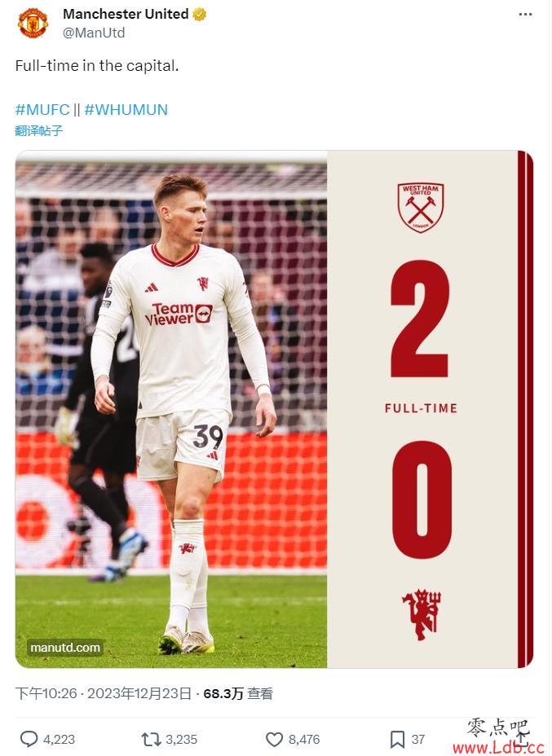Click the repost arrows icon

[x=151, y=739]
